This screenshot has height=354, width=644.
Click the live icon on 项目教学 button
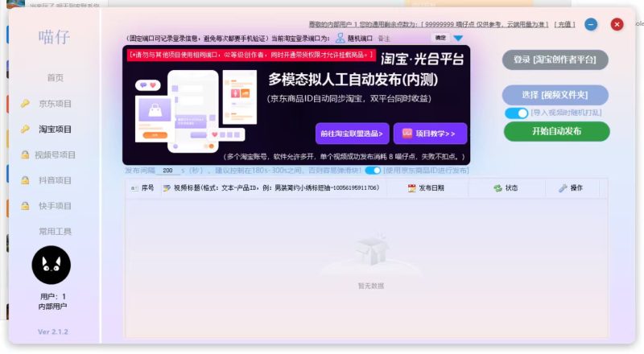[407, 134]
